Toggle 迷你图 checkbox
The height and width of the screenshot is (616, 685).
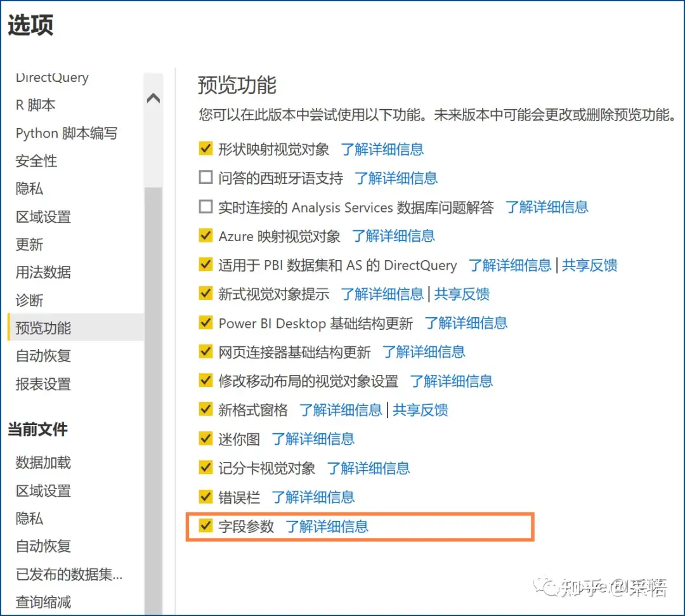pos(205,438)
